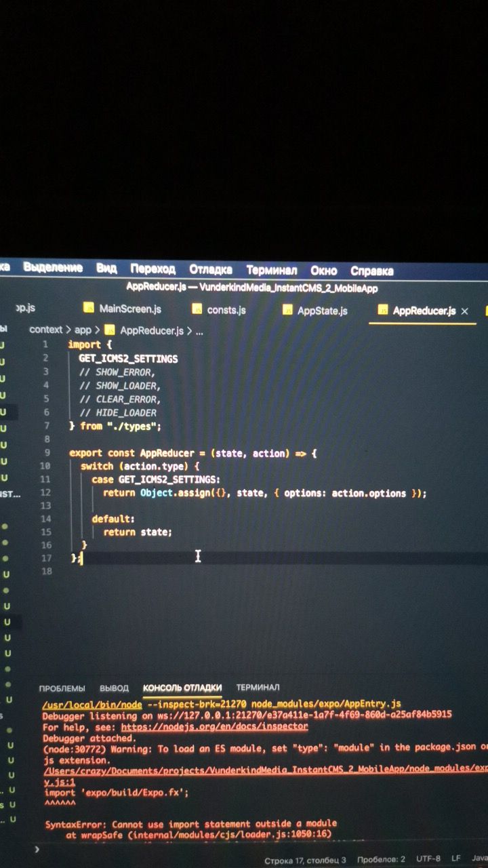Click Object.assign in the return statement

pos(174,493)
